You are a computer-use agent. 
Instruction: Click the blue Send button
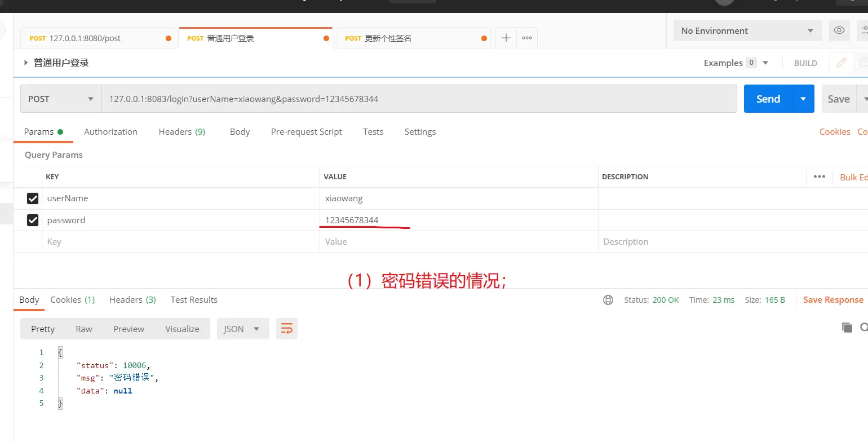click(768, 99)
